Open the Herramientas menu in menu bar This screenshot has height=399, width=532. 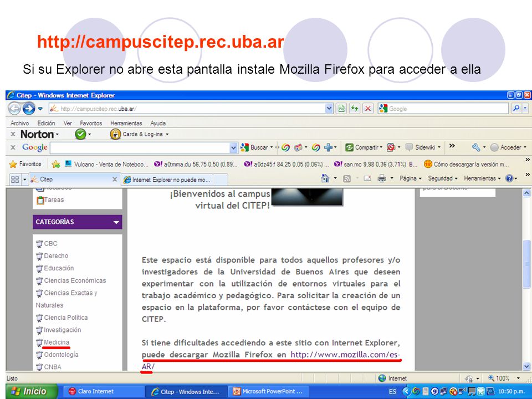click(x=126, y=123)
